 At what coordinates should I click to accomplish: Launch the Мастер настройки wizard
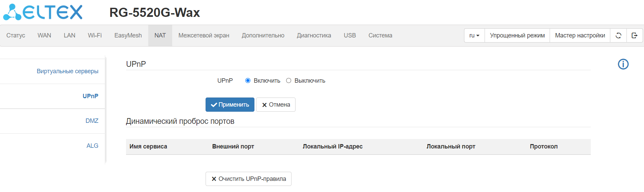(x=580, y=35)
